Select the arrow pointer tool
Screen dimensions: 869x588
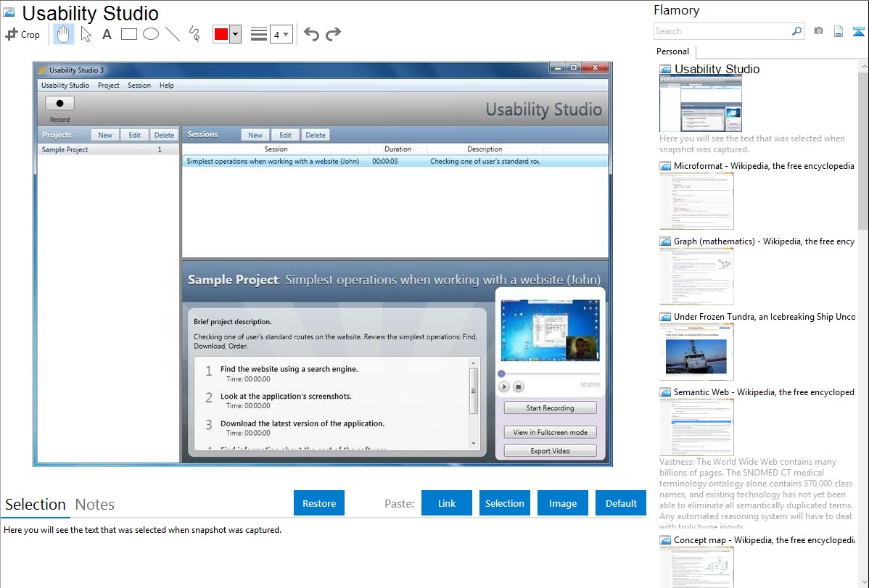tap(86, 34)
